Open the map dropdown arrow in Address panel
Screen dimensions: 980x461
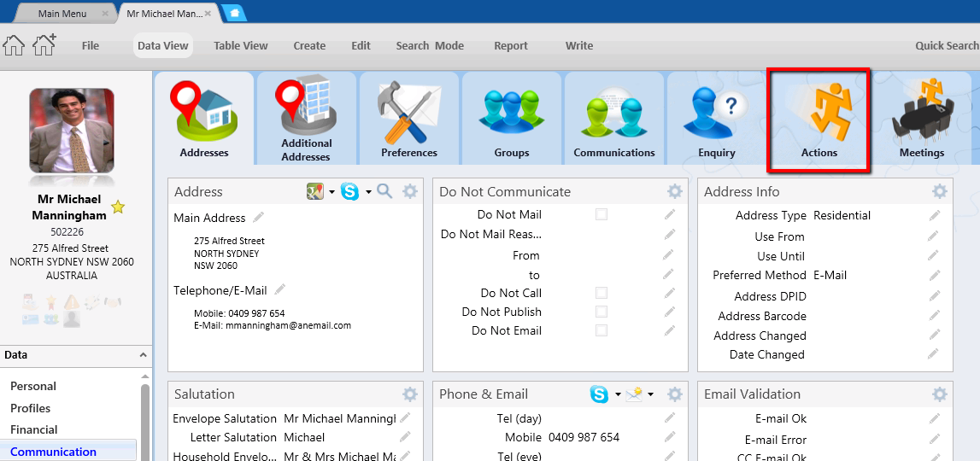click(332, 193)
